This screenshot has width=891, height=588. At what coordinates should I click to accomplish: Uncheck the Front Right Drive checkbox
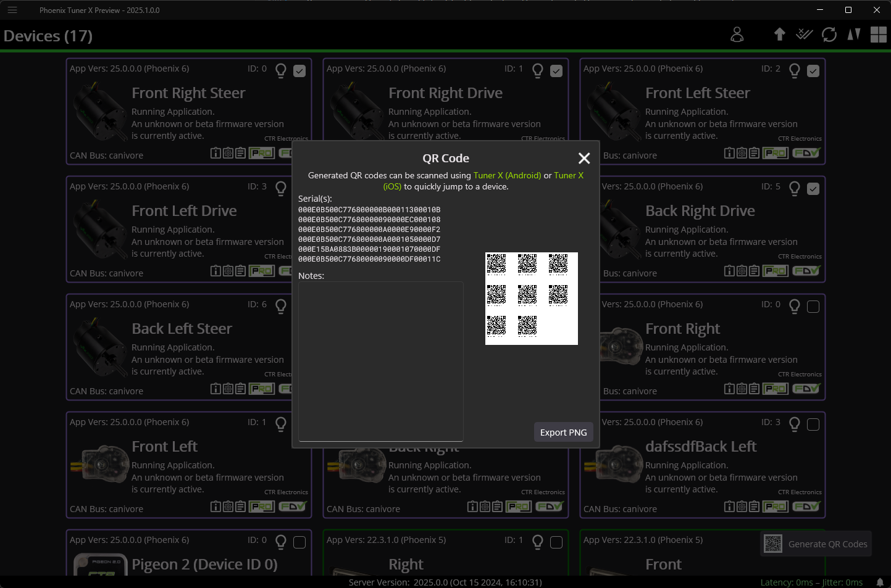click(x=556, y=71)
